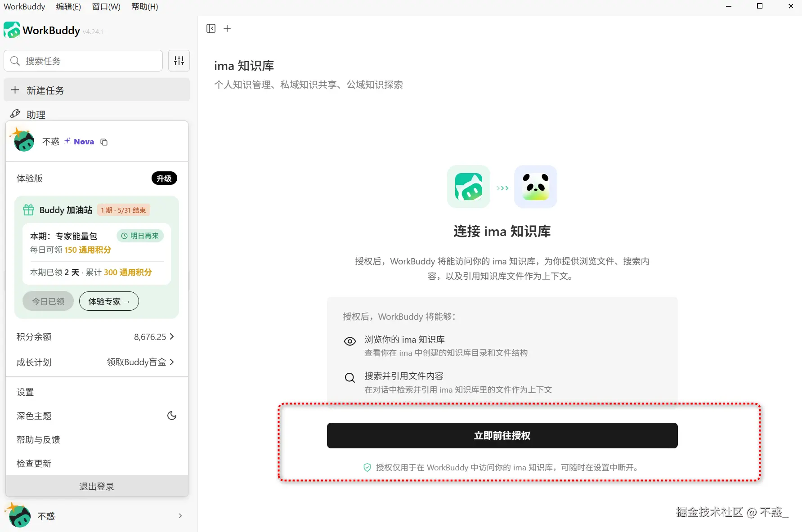Click the 8,676.25 balance value

tap(150, 337)
